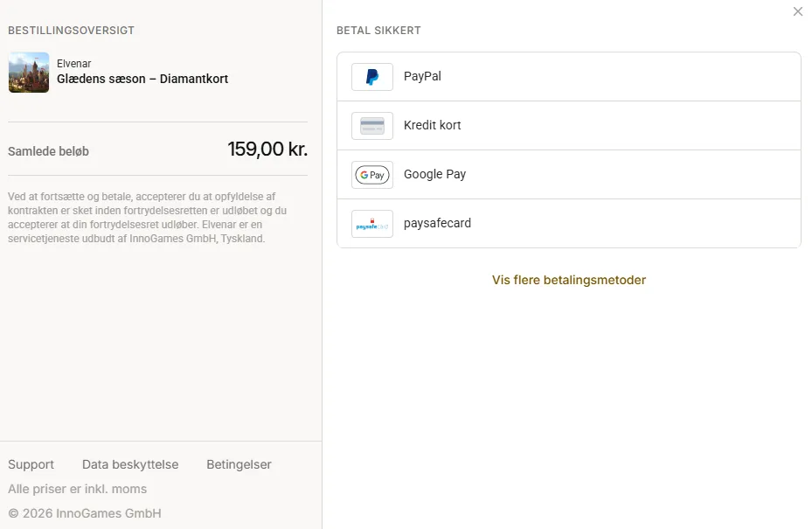Click the Samlede beløb label
Screen dimensions: 812x529
click(48, 151)
